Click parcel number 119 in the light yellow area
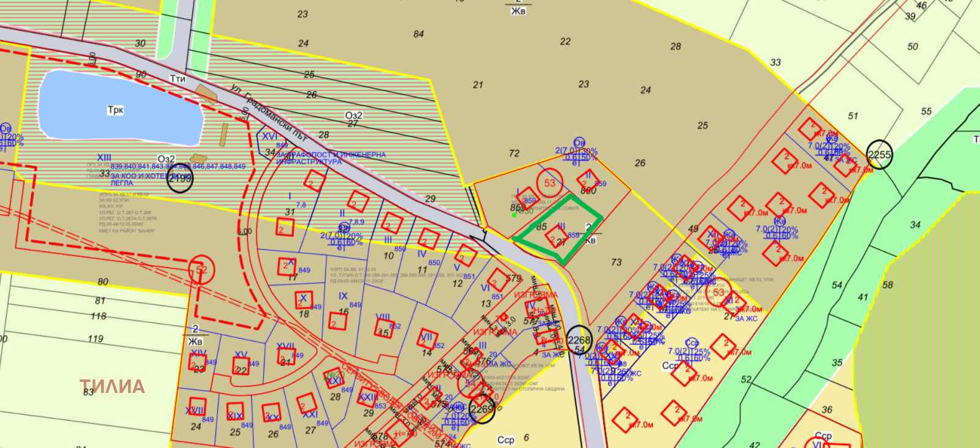The image size is (980, 448). point(95,338)
